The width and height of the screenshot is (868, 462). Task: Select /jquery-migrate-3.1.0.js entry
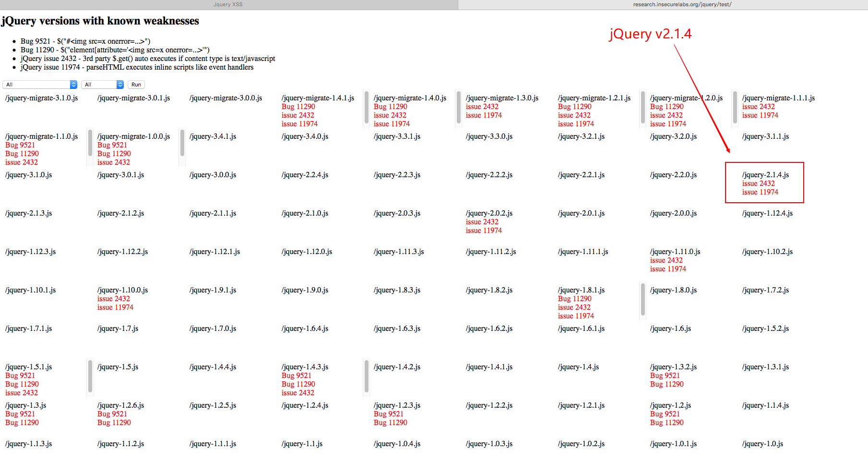[41, 98]
